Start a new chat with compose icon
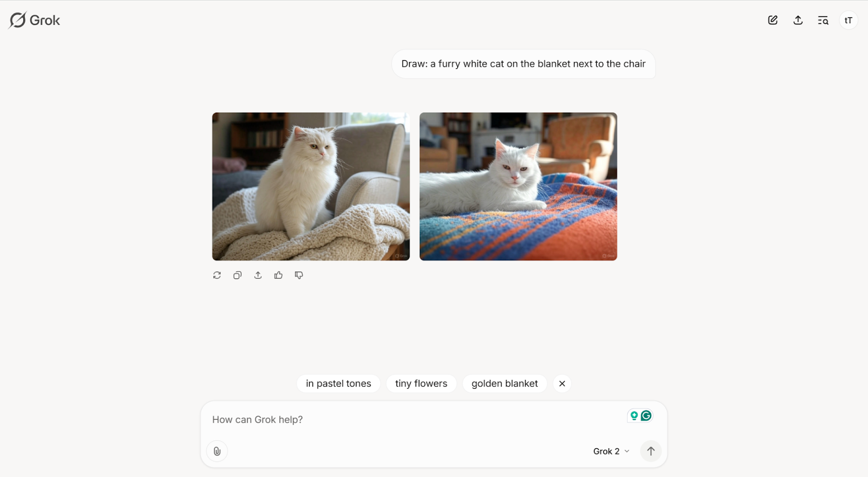The image size is (868, 477). pos(773,20)
